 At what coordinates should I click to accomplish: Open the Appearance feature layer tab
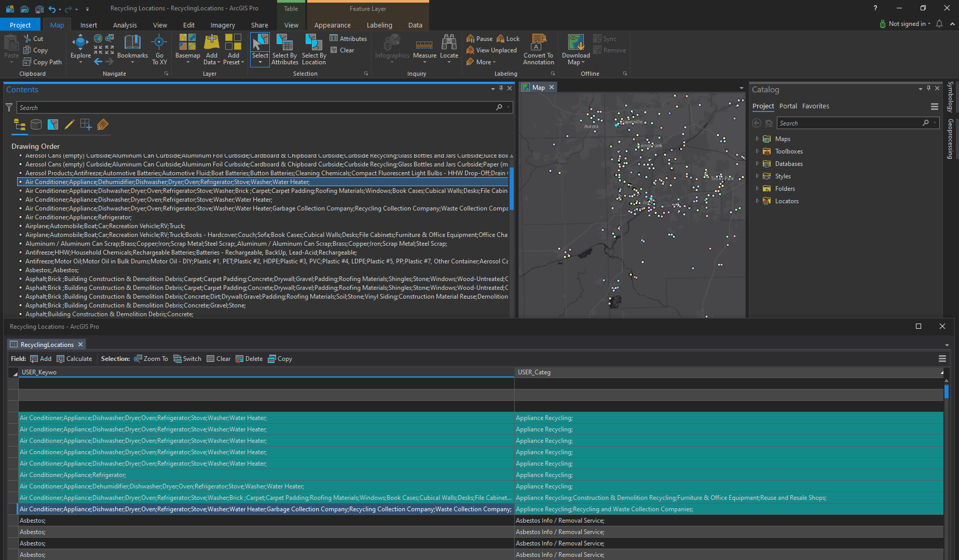coord(332,25)
